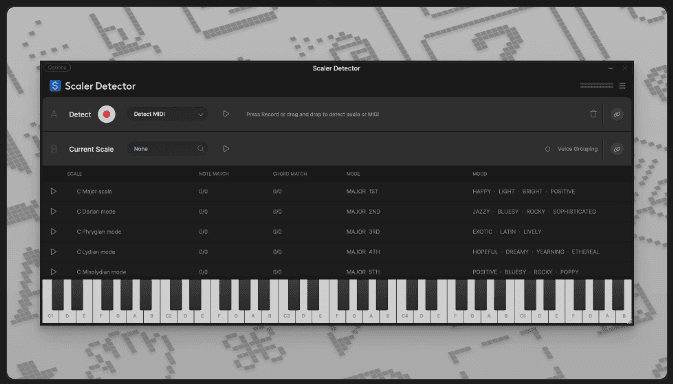The height and width of the screenshot is (384, 673).
Task: Play the C Phrygian mode row
Action: coord(53,232)
